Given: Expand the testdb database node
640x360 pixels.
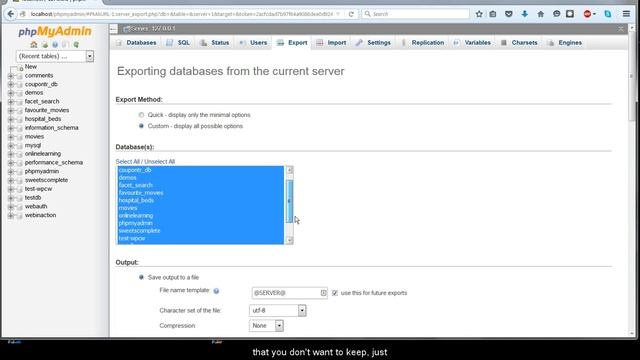Looking at the screenshot, I should click(11, 198).
